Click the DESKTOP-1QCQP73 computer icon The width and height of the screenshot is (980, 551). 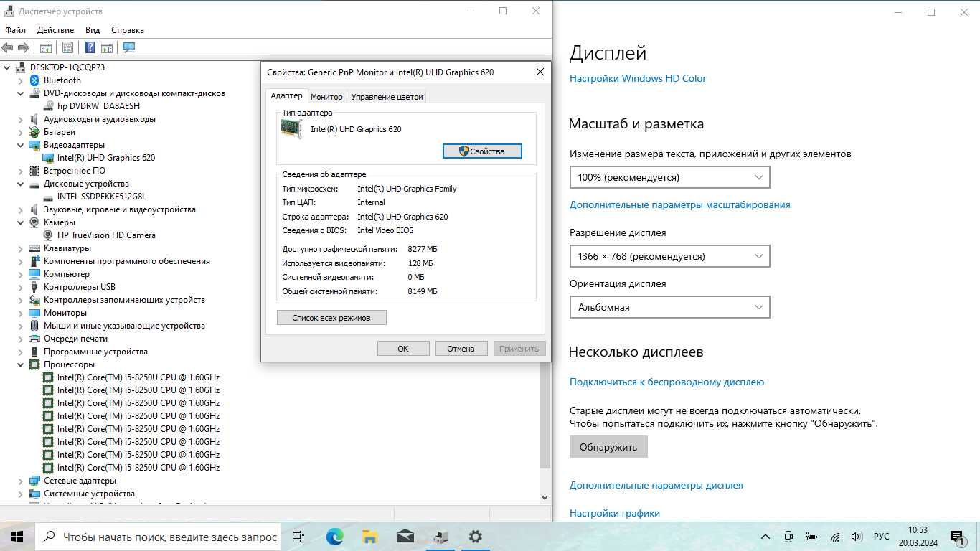(21, 67)
